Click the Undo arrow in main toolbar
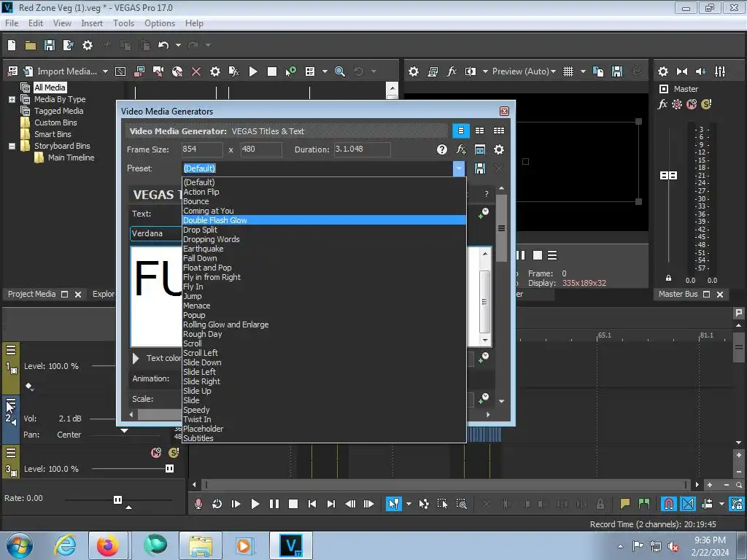747x560 pixels. pyautogui.click(x=163, y=45)
